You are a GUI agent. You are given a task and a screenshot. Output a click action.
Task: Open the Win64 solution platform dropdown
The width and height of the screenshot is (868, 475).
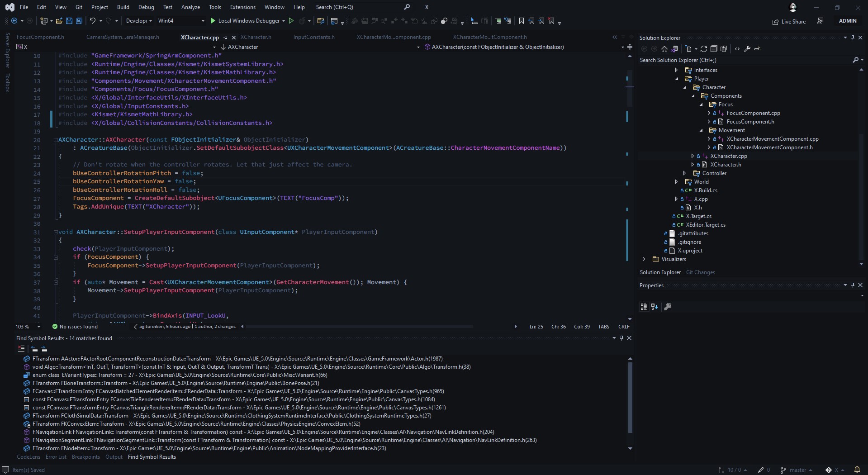coord(181,21)
